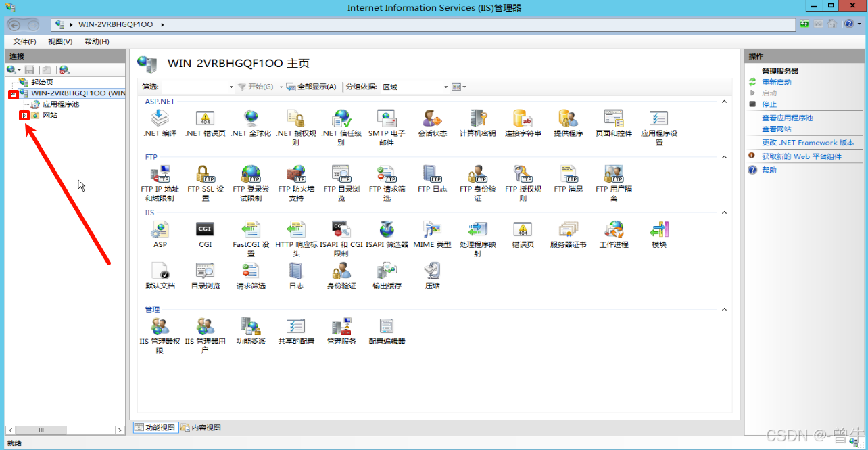This screenshot has height=450, width=868.
Task: Open the .NET 全球化 feature
Action: [x=251, y=123]
